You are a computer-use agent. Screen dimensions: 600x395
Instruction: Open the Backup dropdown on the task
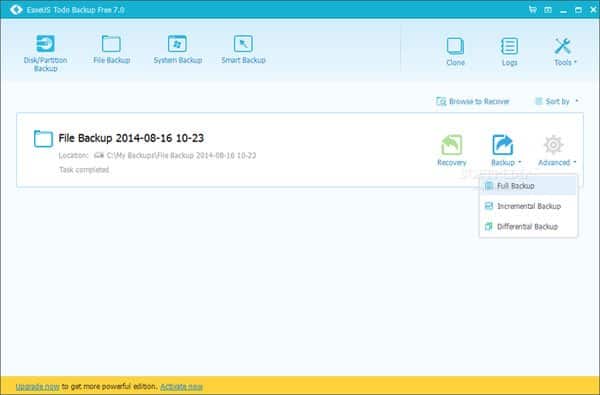click(505, 150)
